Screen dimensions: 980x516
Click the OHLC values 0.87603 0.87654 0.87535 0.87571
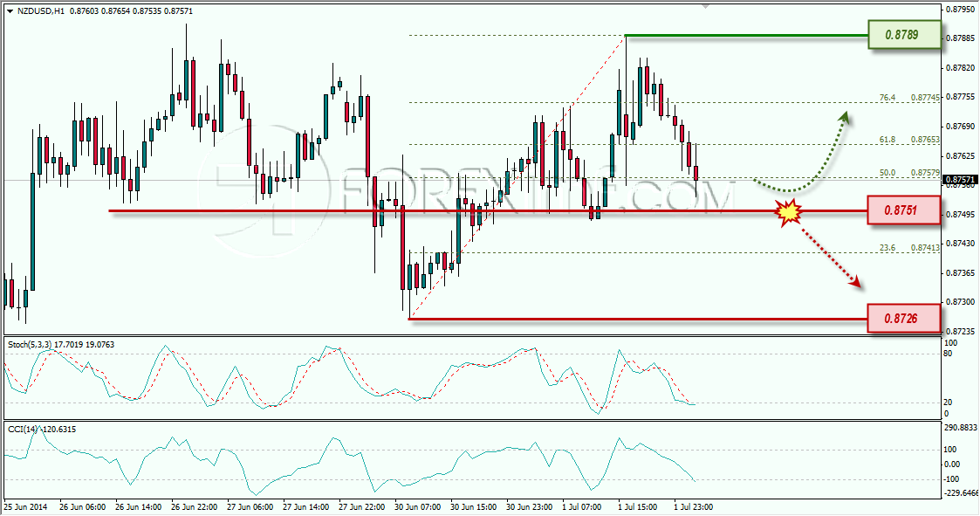tap(131, 11)
